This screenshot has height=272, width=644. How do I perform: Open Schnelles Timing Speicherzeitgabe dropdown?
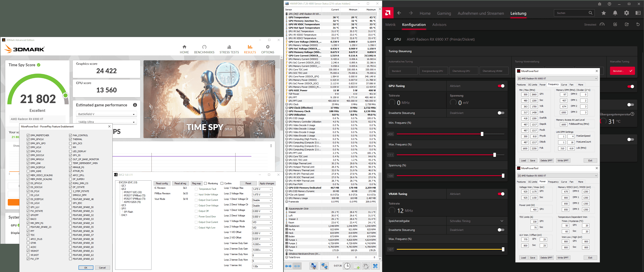pos(477,221)
